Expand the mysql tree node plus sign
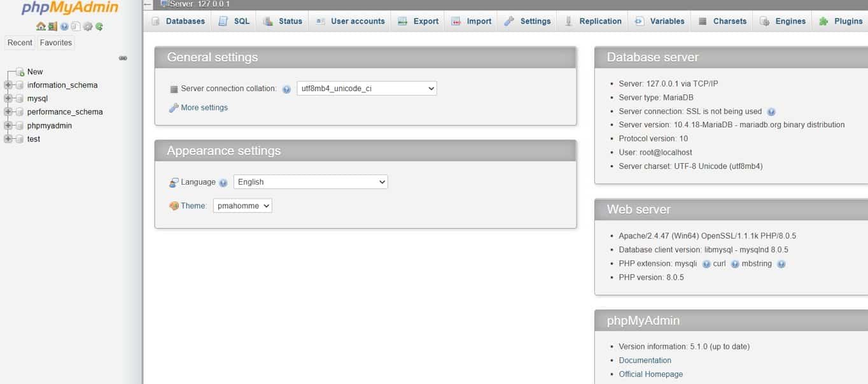The image size is (868, 384). (x=8, y=99)
